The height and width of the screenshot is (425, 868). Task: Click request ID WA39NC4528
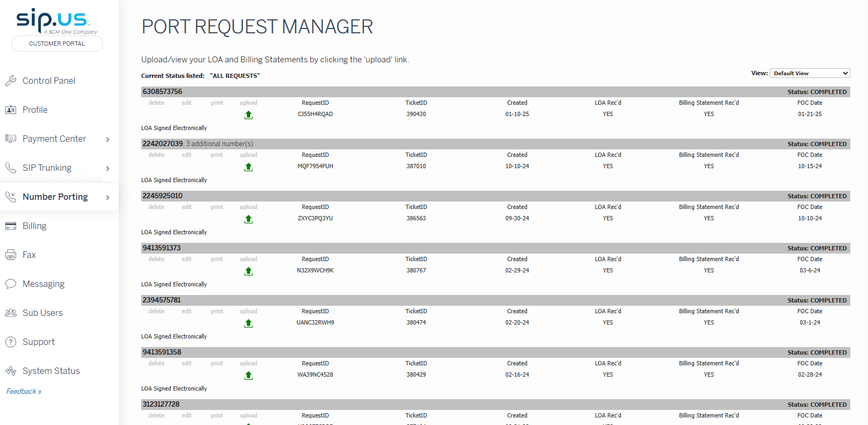315,374
